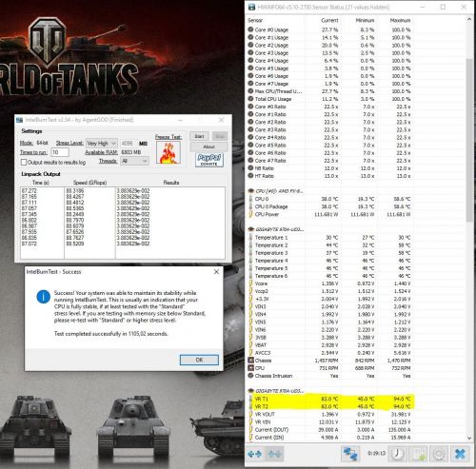The width and height of the screenshot is (476, 469).
Task: Reset min/max values using the clock icon
Action: click(397, 454)
